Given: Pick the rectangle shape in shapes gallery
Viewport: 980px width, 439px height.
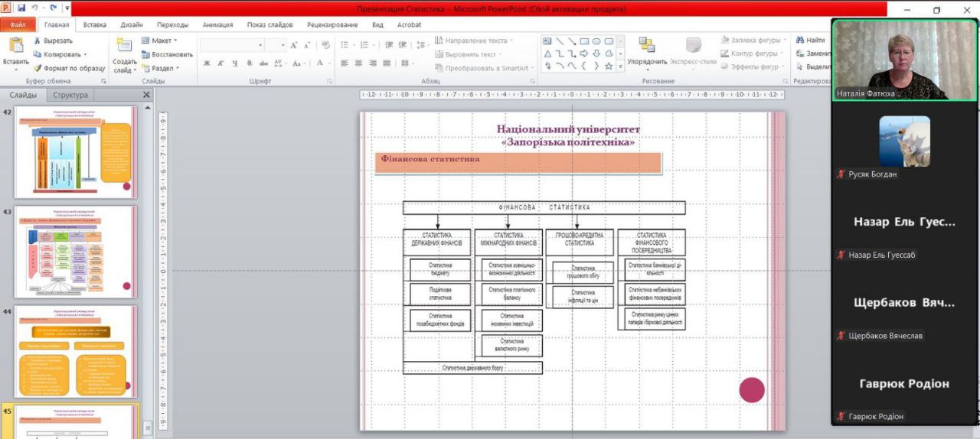Looking at the screenshot, I should (x=584, y=41).
